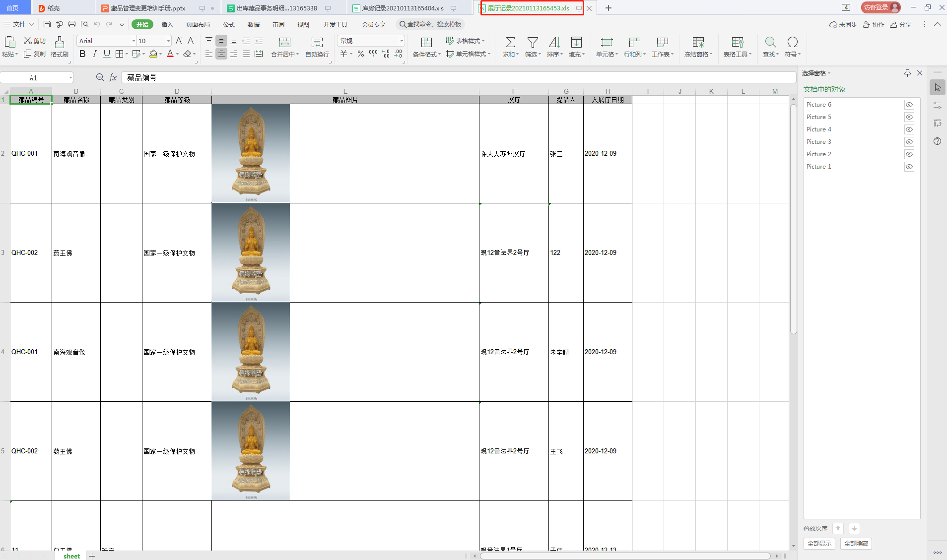This screenshot has width=947, height=560.
Task: Toggle visibility of Picture 2
Action: pyautogui.click(x=909, y=154)
